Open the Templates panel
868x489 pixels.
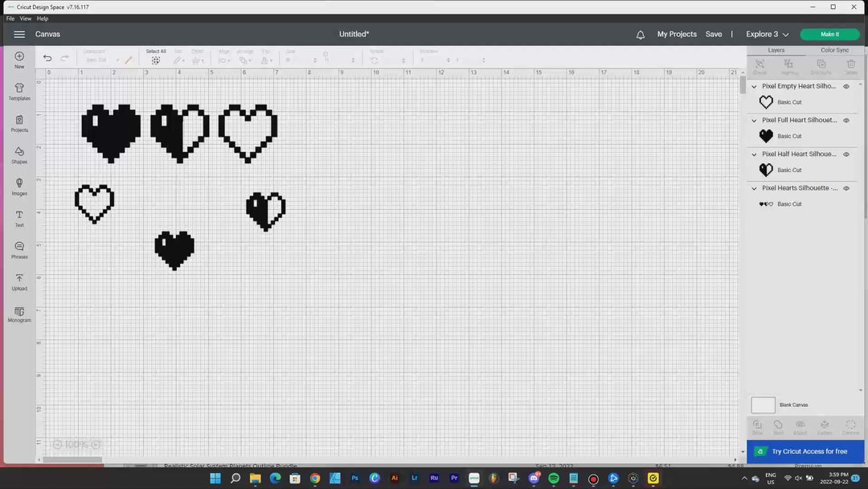click(x=18, y=91)
